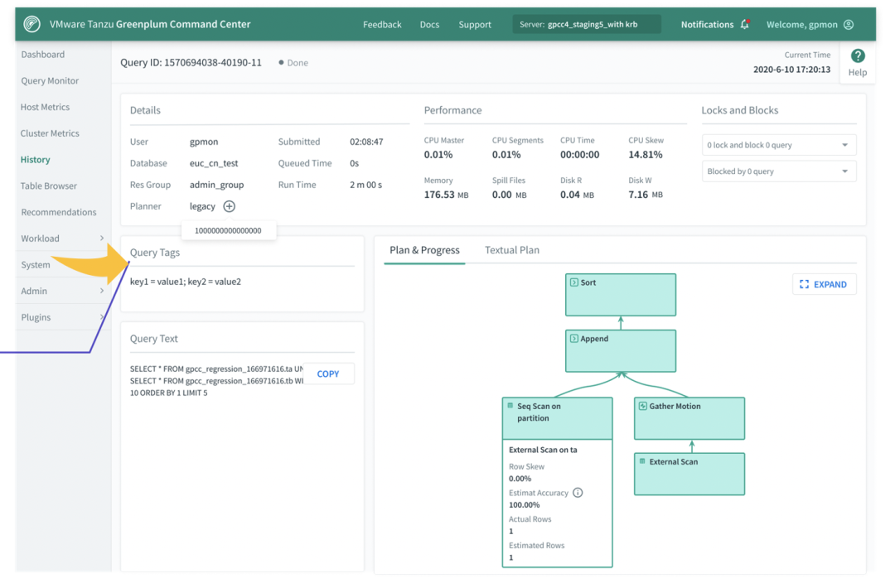Click the gpmon user value
This screenshot has width=895, height=588.
(204, 142)
